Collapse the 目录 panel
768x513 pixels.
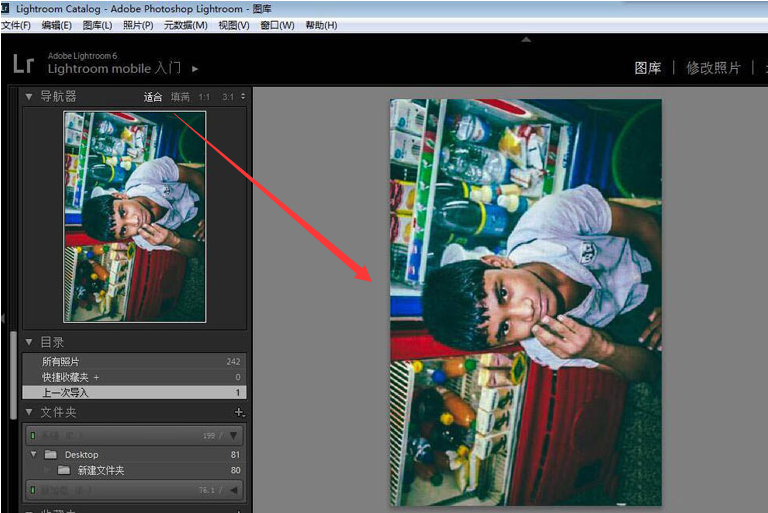(x=29, y=342)
